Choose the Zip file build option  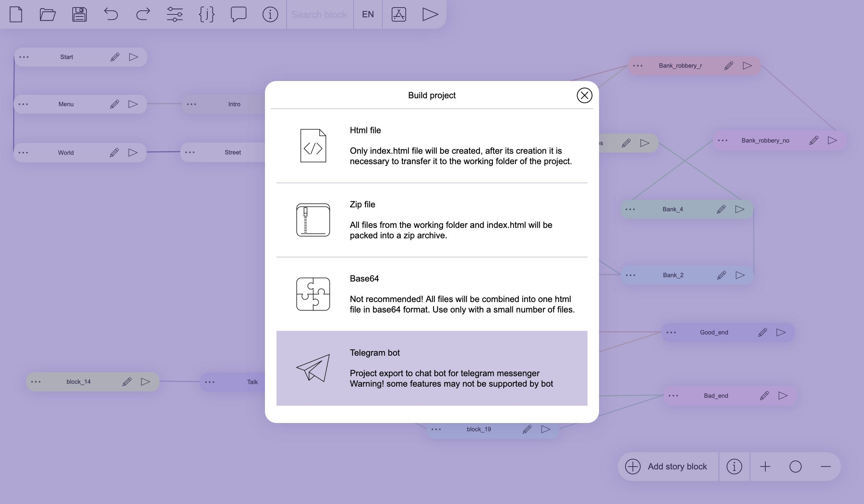(x=432, y=220)
